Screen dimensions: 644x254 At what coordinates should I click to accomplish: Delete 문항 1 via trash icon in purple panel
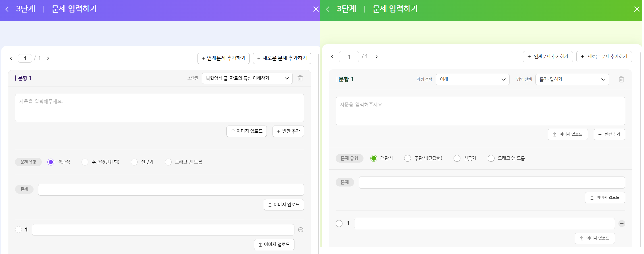pyautogui.click(x=300, y=78)
